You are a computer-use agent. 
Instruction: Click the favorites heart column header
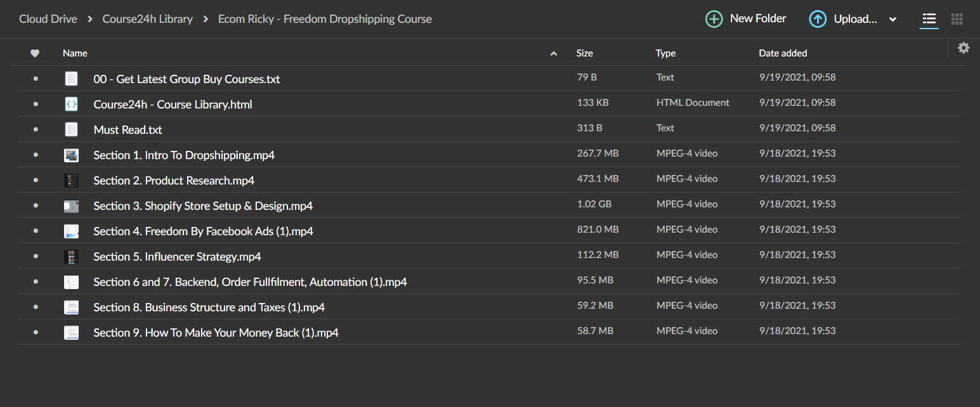tap(35, 53)
